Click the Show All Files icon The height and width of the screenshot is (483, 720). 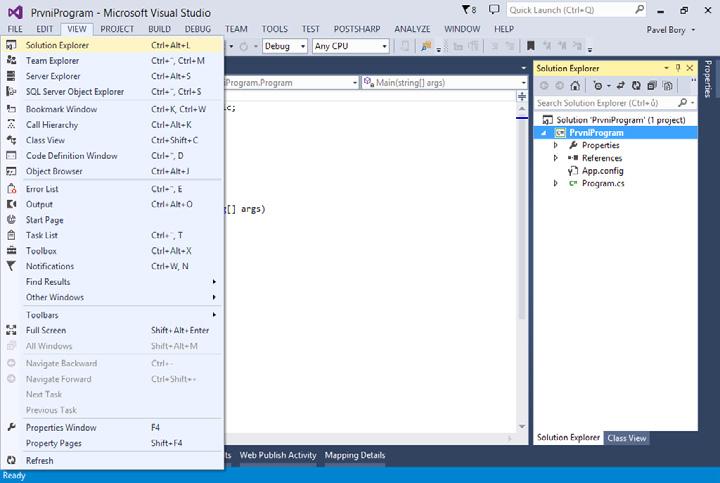(668, 86)
